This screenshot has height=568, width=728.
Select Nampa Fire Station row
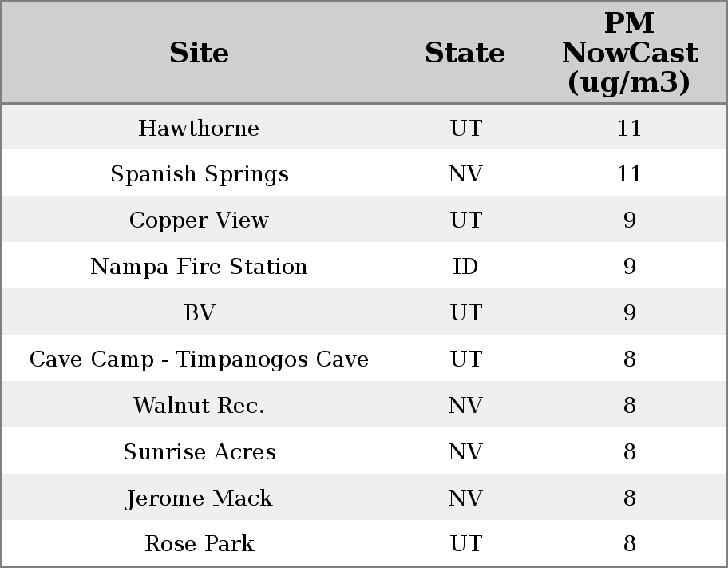(199, 267)
